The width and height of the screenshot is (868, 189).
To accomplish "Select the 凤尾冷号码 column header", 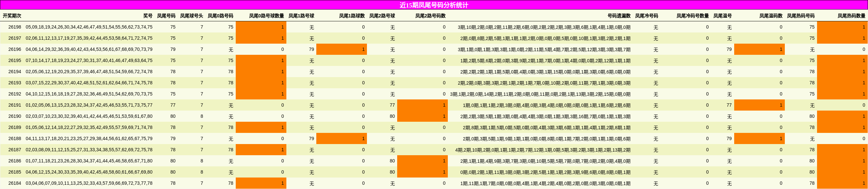I will (646, 16).
